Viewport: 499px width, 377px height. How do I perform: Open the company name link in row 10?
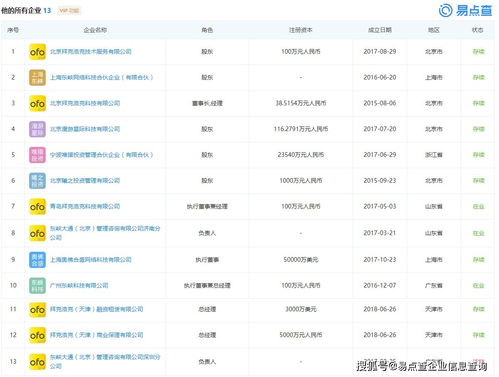coord(79,285)
